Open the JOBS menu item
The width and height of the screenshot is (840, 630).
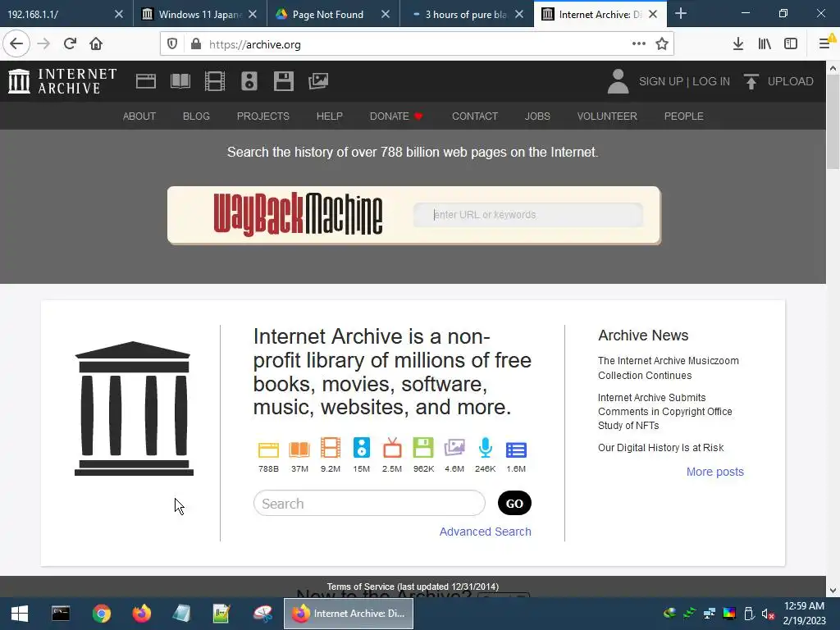point(537,116)
